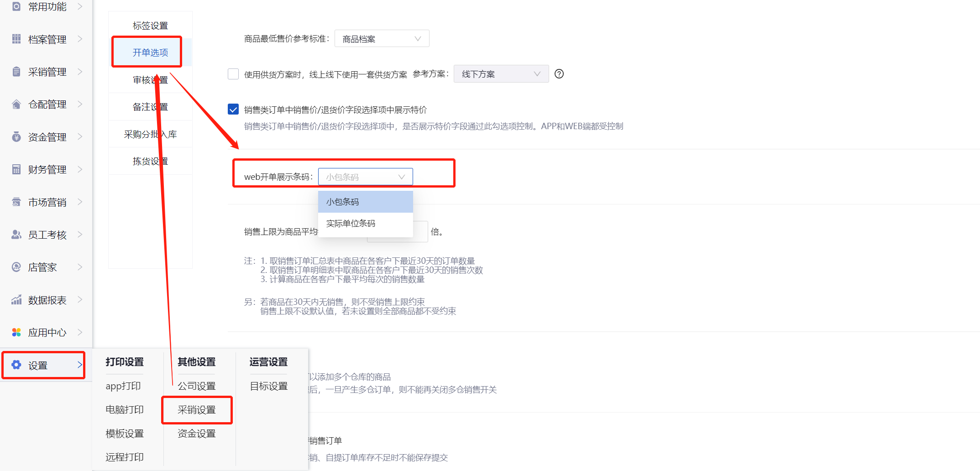Click the 员工考核 people icon

click(16, 235)
